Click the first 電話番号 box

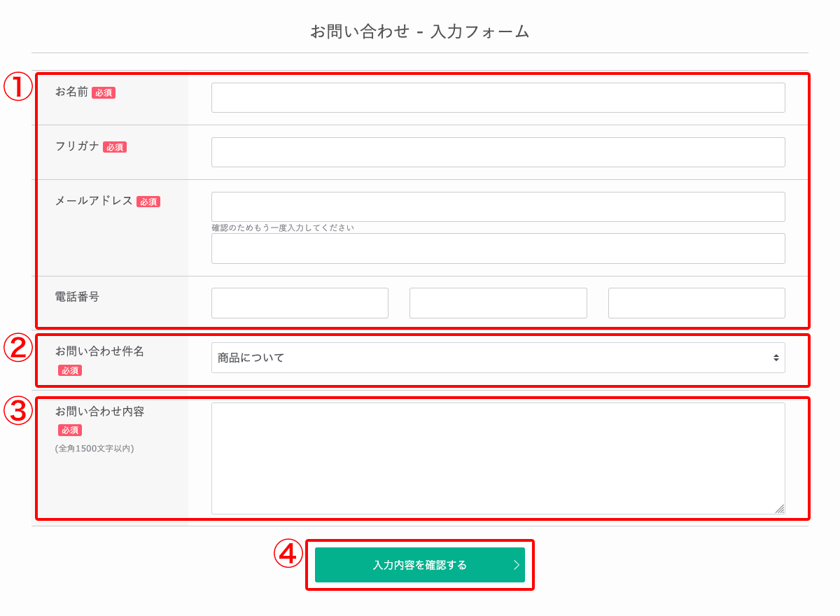pyautogui.click(x=300, y=303)
